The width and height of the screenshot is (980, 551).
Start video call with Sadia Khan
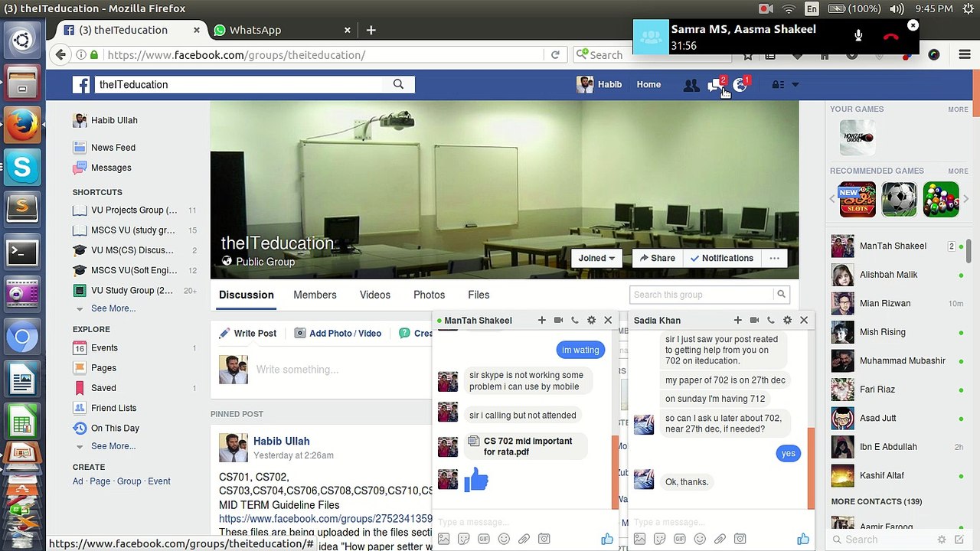[x=754, y=320]
